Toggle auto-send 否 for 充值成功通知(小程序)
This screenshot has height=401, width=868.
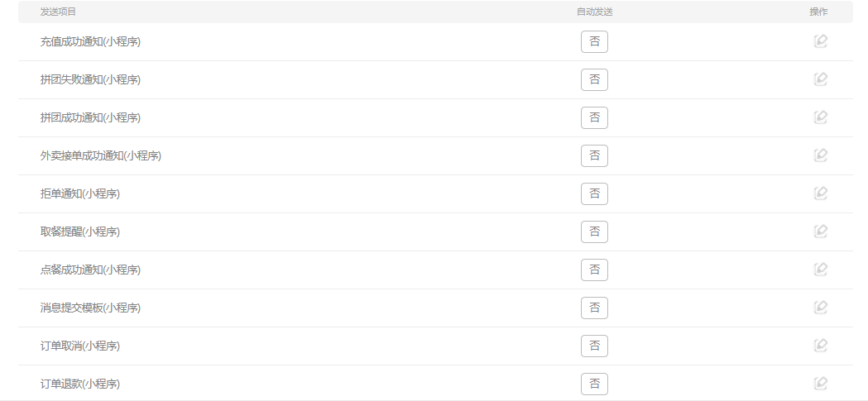point(594,41)
